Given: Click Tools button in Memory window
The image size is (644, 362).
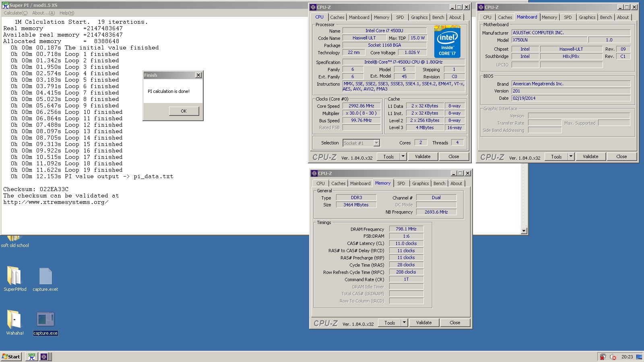Looking at the screenshot, I should coord(390,323).
